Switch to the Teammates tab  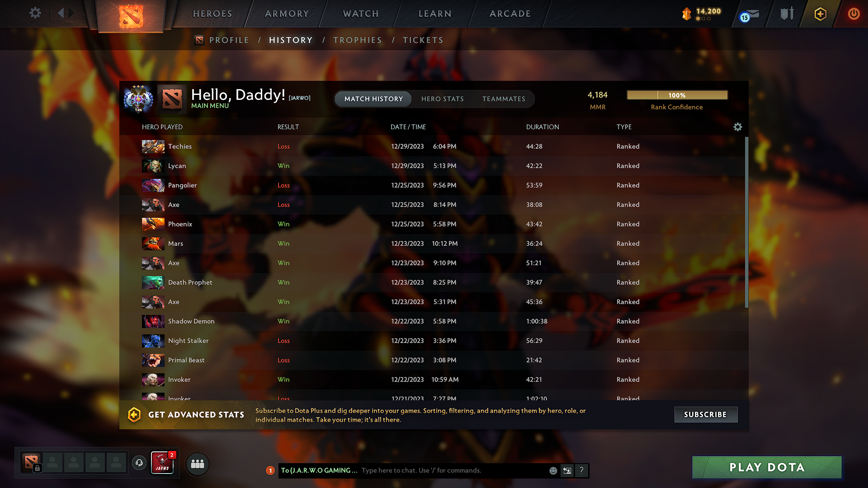pyautogui.click(x=504, y=99)
